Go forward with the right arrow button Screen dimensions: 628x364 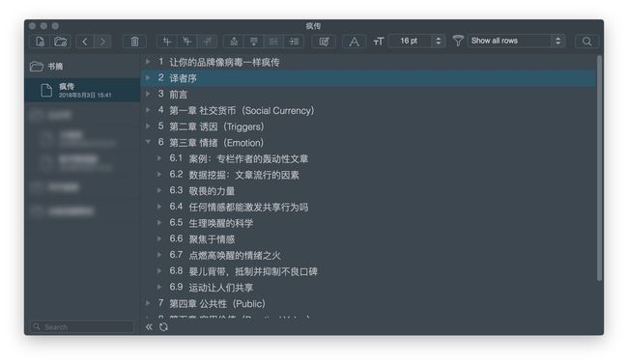tap(102, 42)
